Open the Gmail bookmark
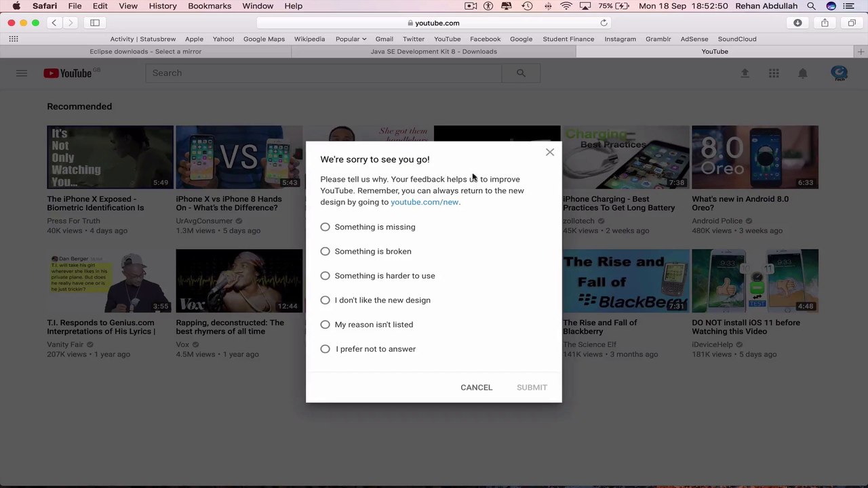This screenshot has width=868, height=488. [384, 39]
